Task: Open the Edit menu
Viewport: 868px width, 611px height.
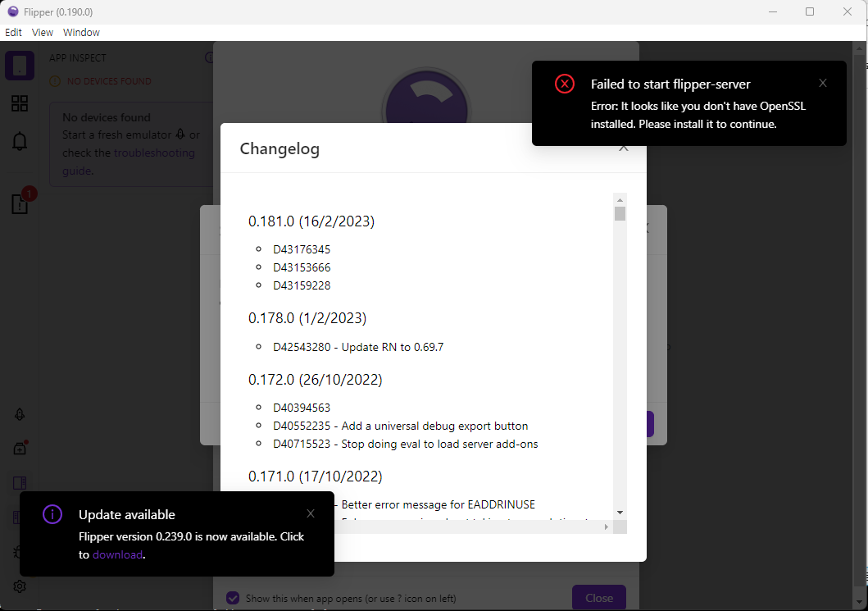Action: [x=13, y=32]
